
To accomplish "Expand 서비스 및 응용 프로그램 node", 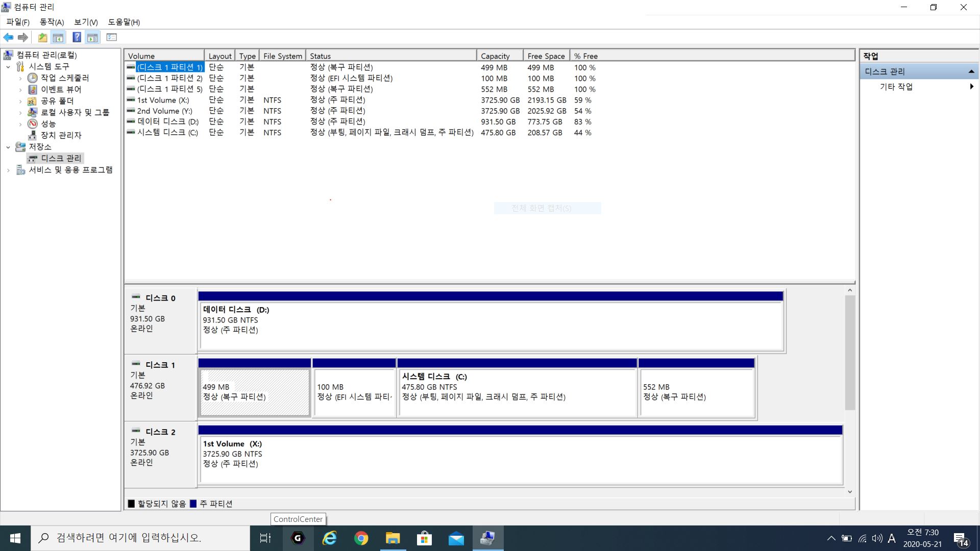I will tap(8, 170).
